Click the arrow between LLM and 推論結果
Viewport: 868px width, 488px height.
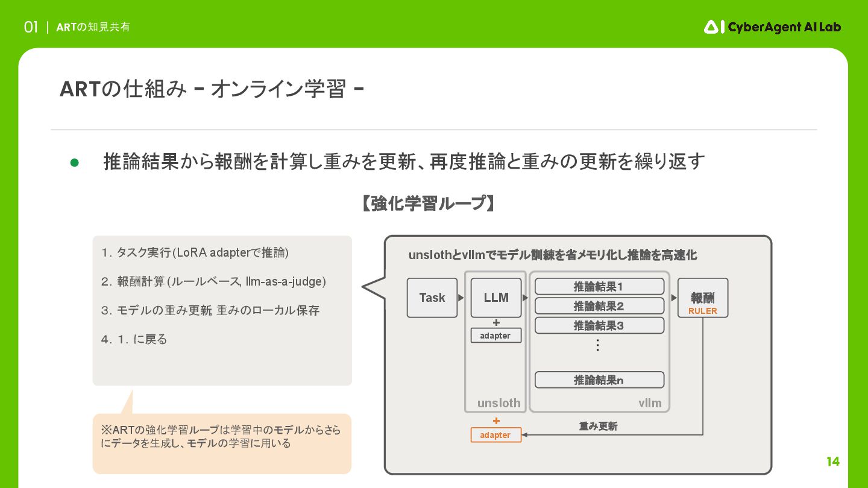pos(525,298)
